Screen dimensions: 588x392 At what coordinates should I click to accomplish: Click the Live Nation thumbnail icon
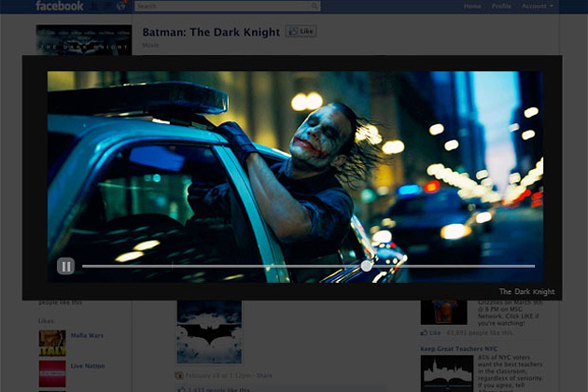coord(52,373)
